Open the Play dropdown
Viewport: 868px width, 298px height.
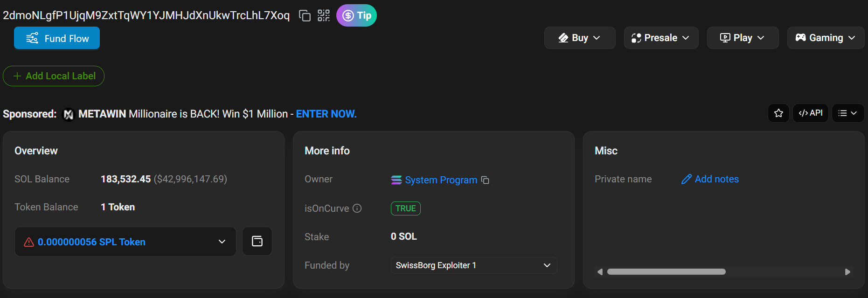[742, 38]
